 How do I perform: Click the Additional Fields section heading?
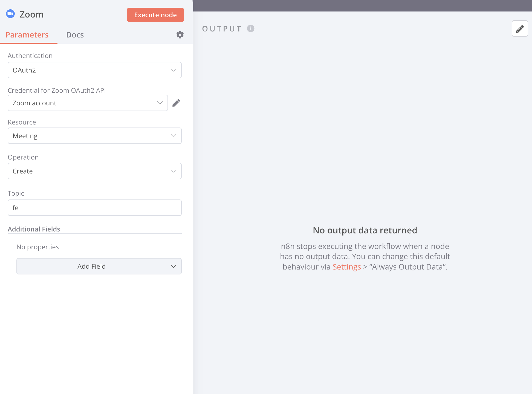[x=34, y=229]
